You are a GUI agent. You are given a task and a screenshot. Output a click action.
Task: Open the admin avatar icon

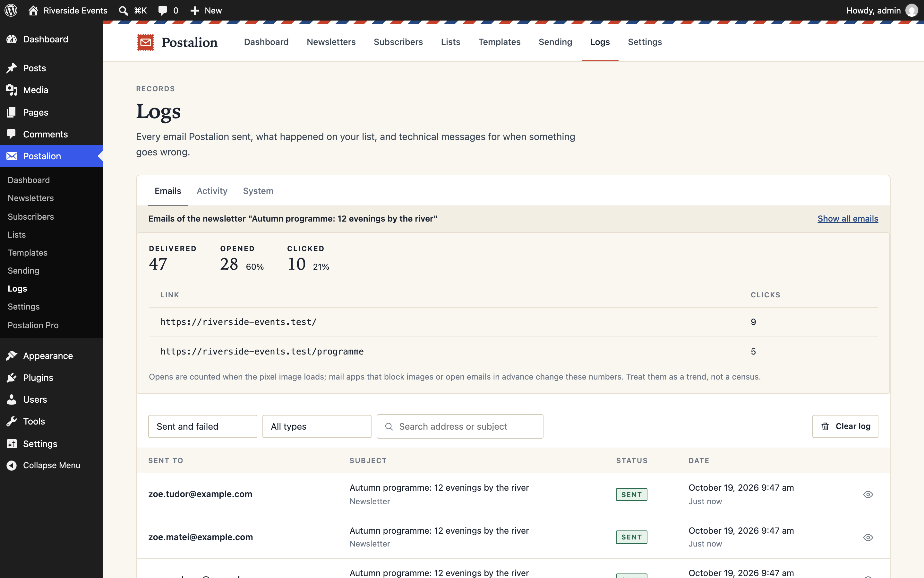point(912,10)
